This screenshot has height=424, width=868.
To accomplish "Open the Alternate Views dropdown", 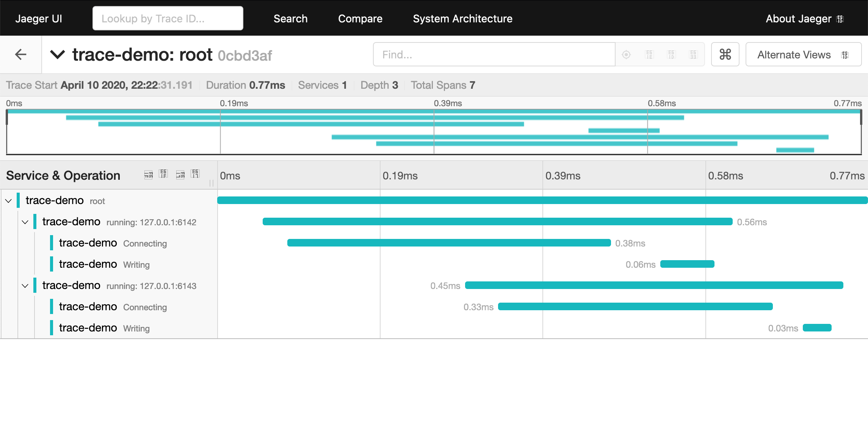I will pyautogui.click(x=803, y=55).
